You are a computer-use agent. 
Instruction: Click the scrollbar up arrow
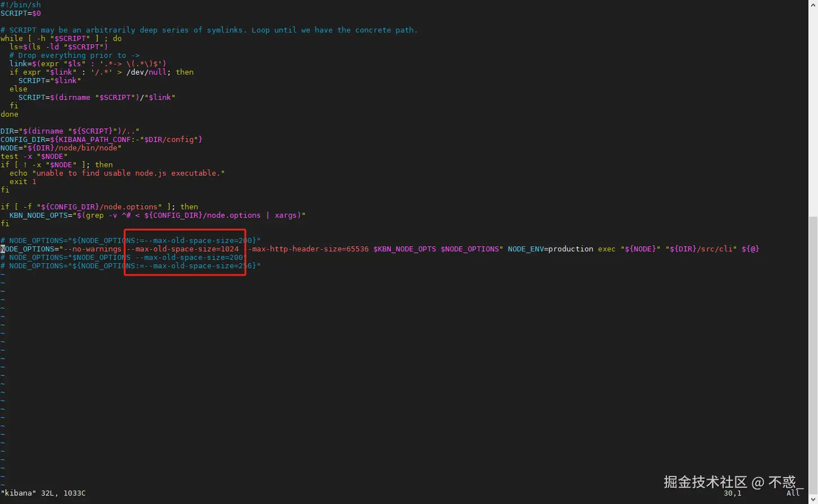[813, 4]
